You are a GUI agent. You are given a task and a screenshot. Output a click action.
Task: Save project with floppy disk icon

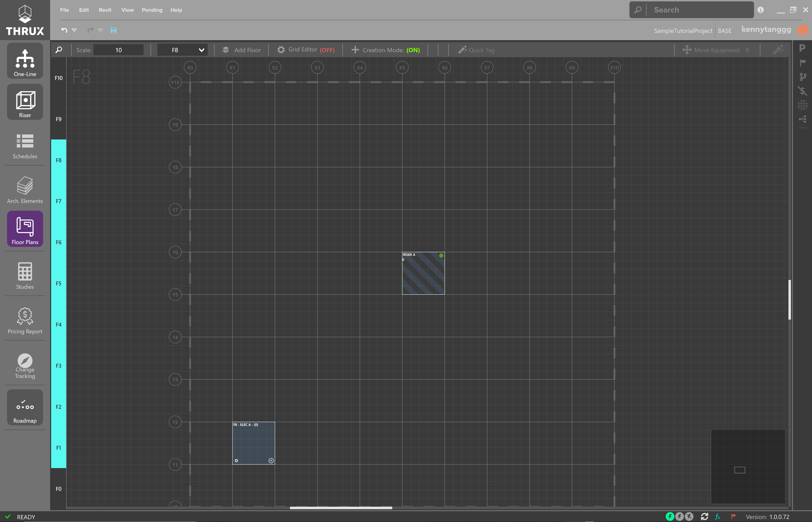(x=114, y=31)
